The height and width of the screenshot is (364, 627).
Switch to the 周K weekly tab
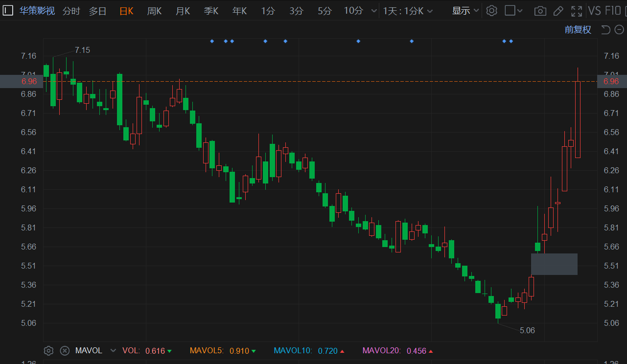click(154, 11)
